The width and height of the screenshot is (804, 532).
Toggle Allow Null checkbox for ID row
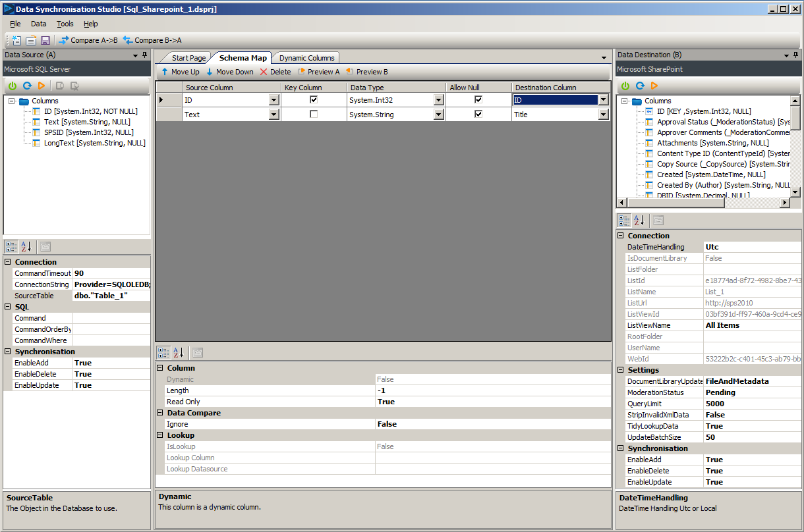pyautogui.click(x=478, y=99)
